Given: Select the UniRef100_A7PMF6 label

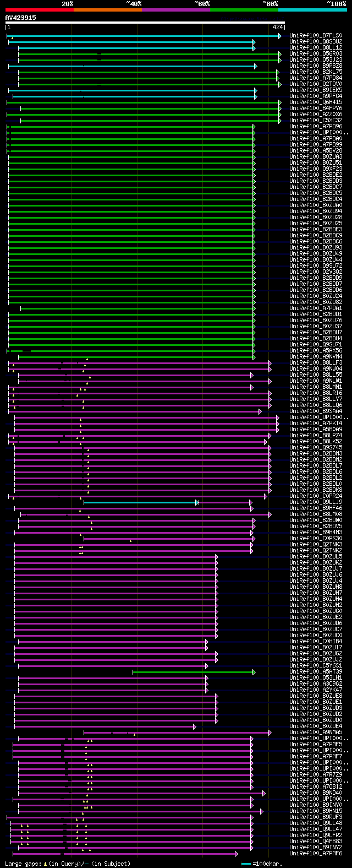Looking at the screenshot, I should coord(316,854).
